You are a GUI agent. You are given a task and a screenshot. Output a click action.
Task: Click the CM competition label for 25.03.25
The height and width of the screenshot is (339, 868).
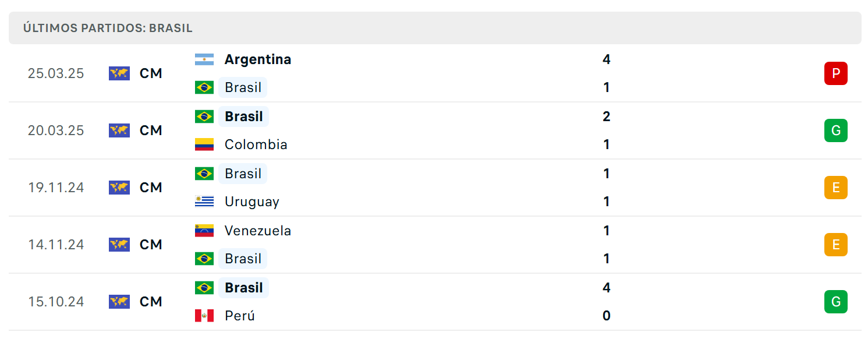click(151, 73)
